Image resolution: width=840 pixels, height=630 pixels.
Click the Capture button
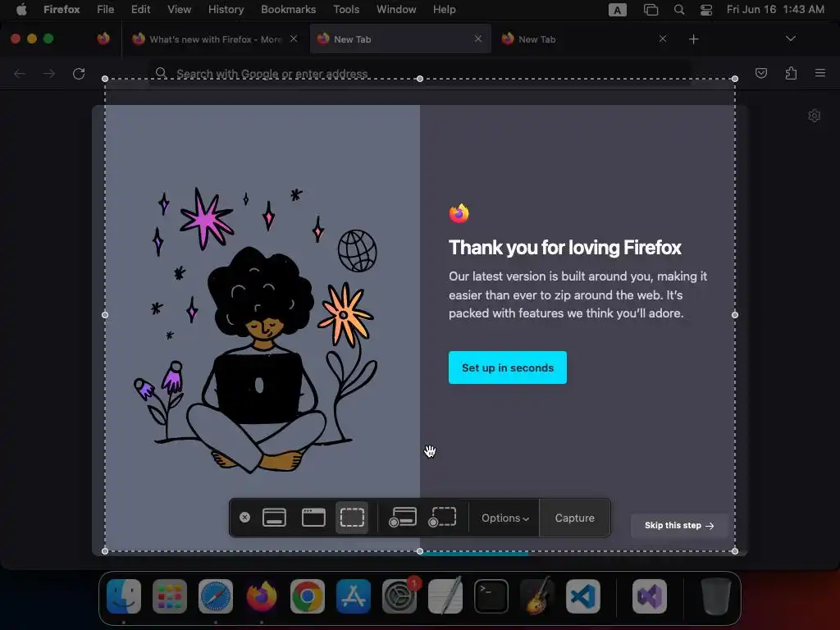point(575,518)
